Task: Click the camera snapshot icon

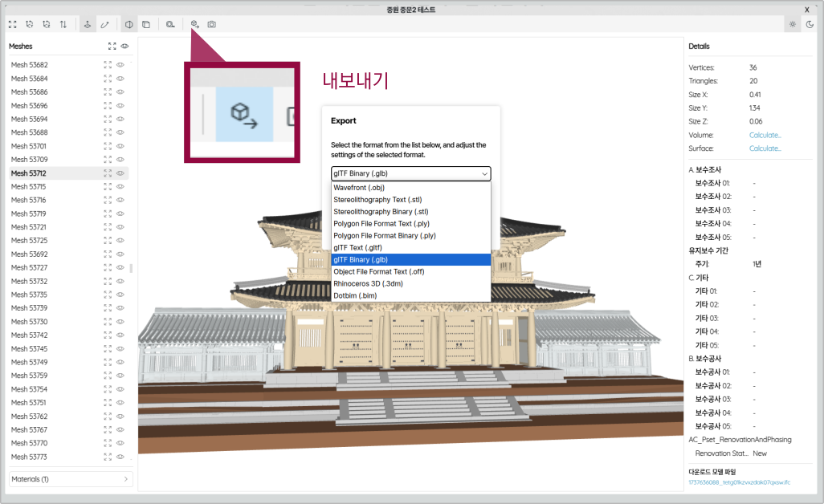Action: tap(211, 25)
